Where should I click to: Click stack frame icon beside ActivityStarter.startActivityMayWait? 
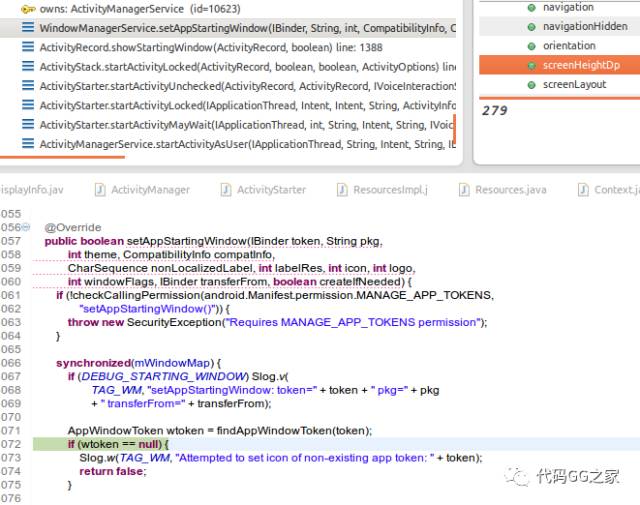click(x=28, y=124)
